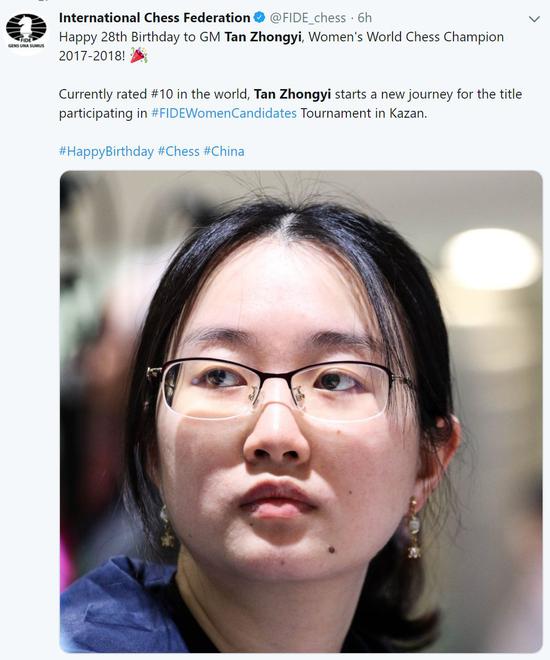550x660 pixels.
Task: Click the 'Happy 28th Birthday to GM' text
Action: pyautogui.click(x=140, y=37)
